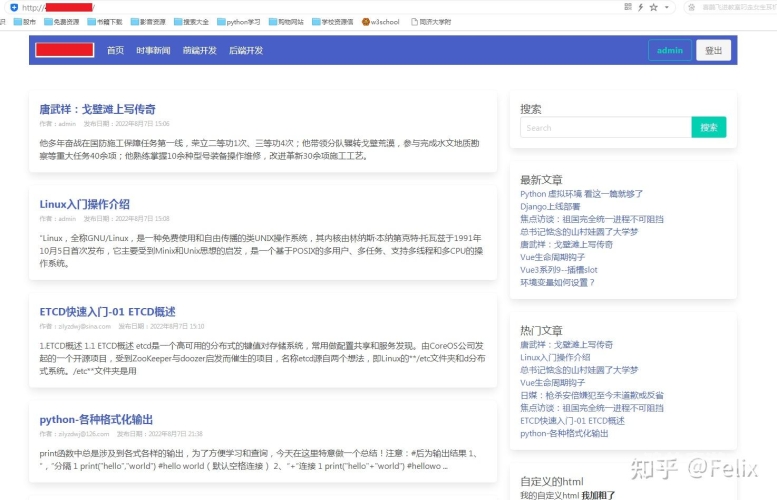Open article Linux入门操作介绍 from main list
Screen dimensions: 777x500
pos(85,204)
